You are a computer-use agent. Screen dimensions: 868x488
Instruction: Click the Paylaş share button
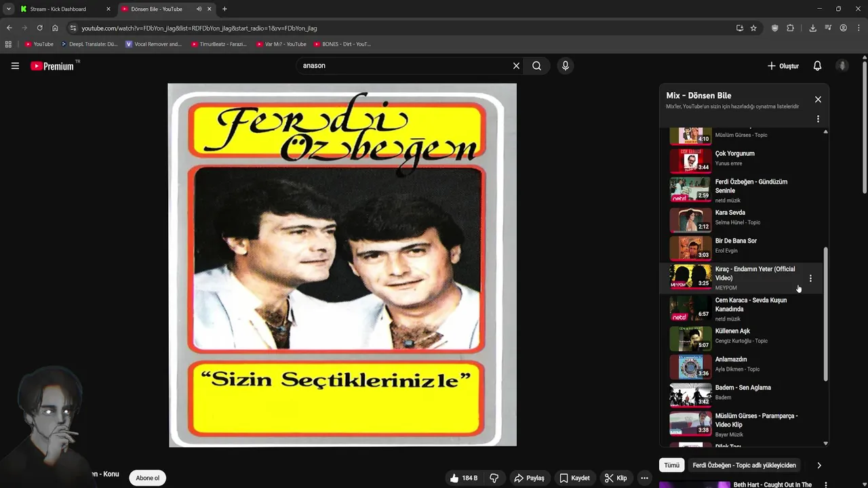529,478
